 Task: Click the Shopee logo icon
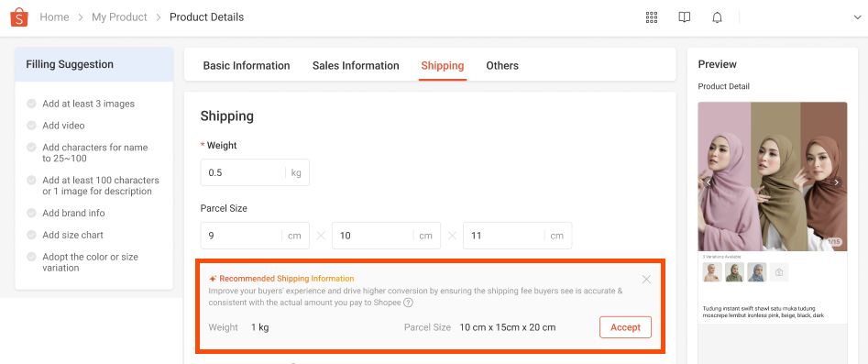19,17
